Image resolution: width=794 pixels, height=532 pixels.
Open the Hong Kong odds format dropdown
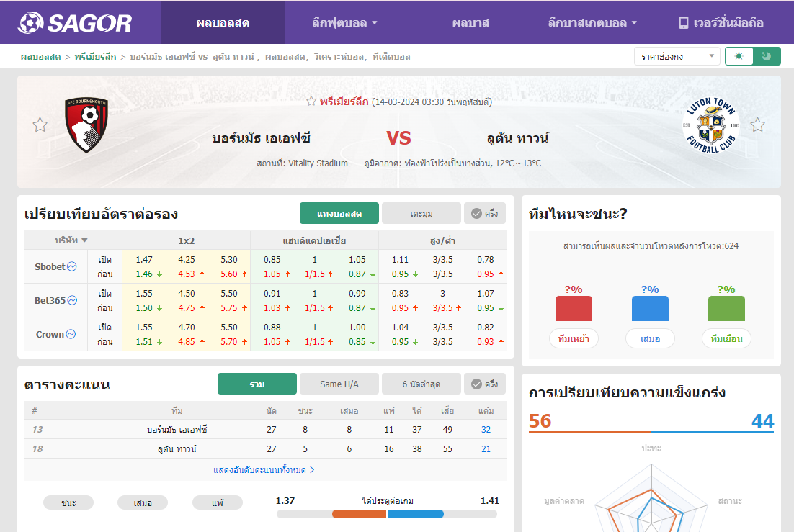[x=677, y=56]
